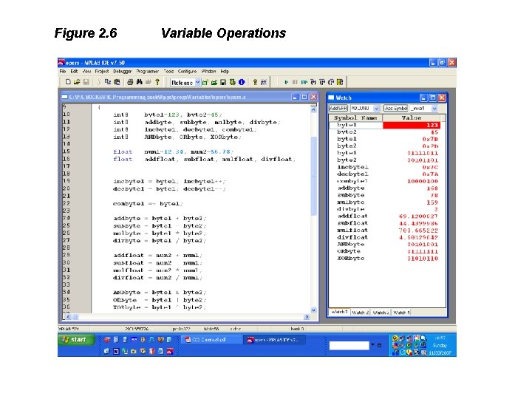Create a new file from toolbar
The width and height of the screenshot is (532, 399).
68,82
